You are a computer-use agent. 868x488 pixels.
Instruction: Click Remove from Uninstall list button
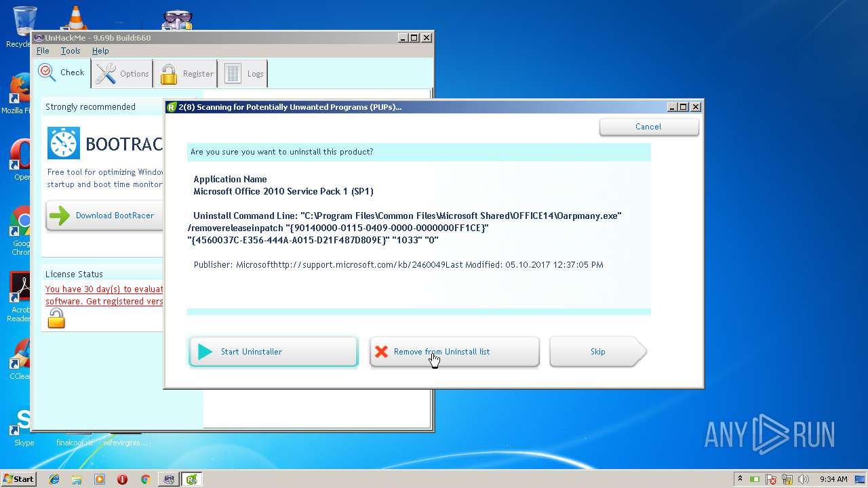[x=454, y=352]
